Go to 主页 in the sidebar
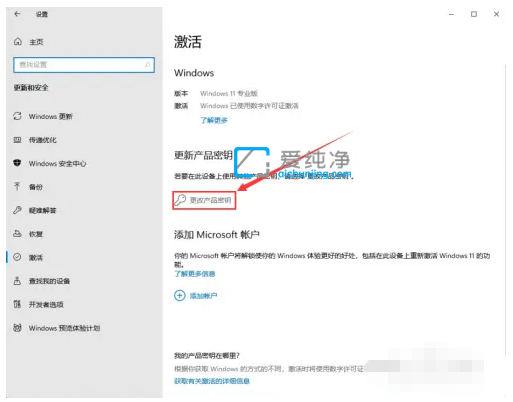This screenshot has width=513, height=402. (36, 42)
